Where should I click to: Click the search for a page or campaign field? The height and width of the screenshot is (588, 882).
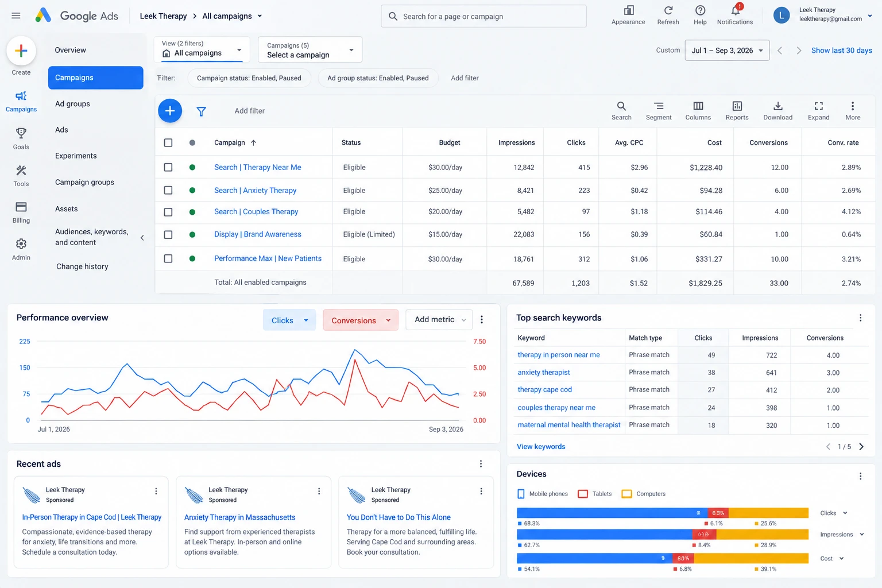[x=483, y=16]
